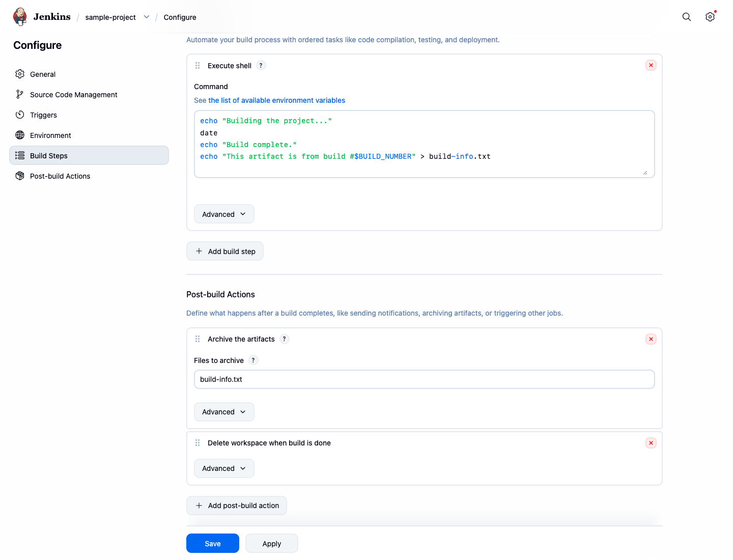Click the Configure breadcrumb
The width and height of the screenshot is (733, 560).
coord(180,17)
